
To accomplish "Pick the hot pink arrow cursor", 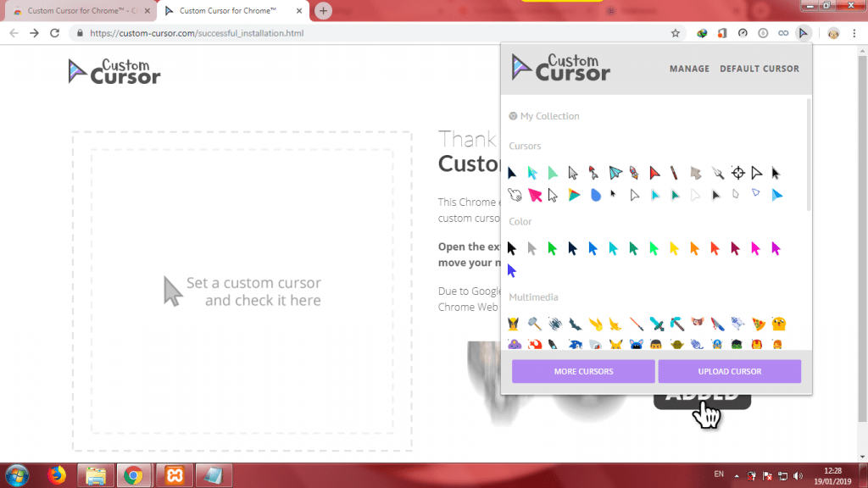I will (x=536, y=195).
